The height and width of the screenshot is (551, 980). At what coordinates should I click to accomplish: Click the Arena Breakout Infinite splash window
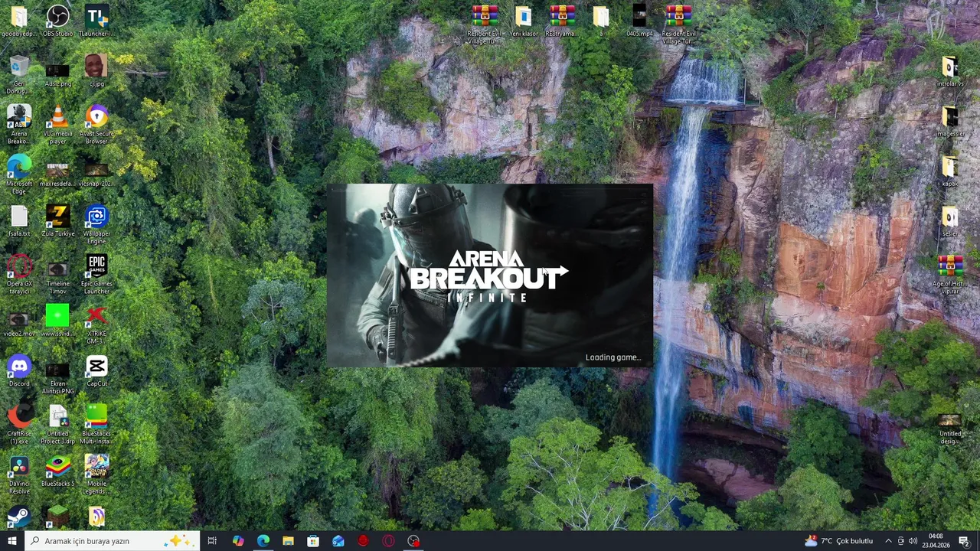tap(490, 275)
